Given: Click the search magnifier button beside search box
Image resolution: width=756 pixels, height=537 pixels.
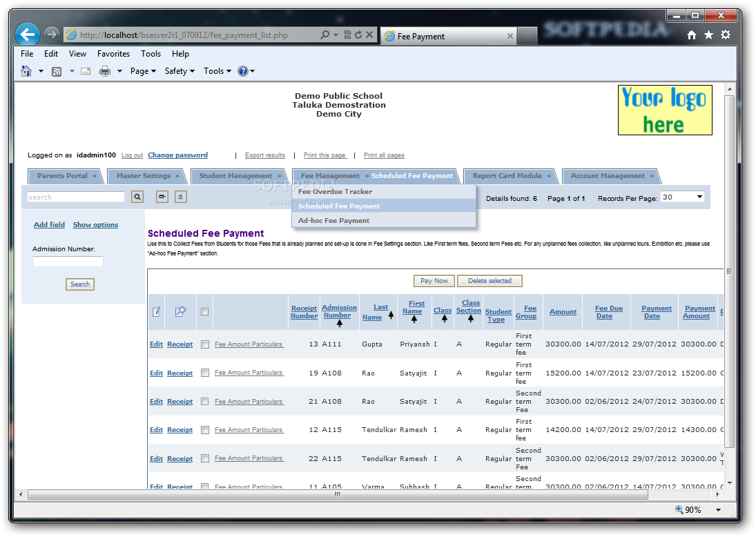Looking at the screenshot, I should pyautogui.click(x=137, y=197).
